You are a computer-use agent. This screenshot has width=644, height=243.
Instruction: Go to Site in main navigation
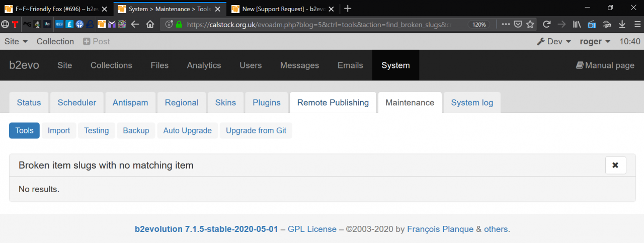click(x=64, y=65)
